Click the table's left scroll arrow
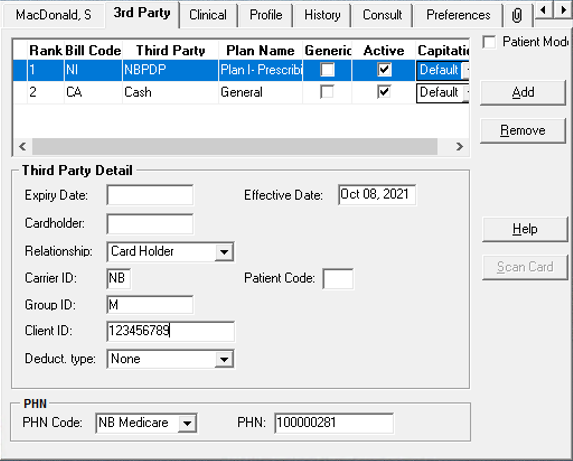This screenshot has height=461, width=573. (23, 146)
